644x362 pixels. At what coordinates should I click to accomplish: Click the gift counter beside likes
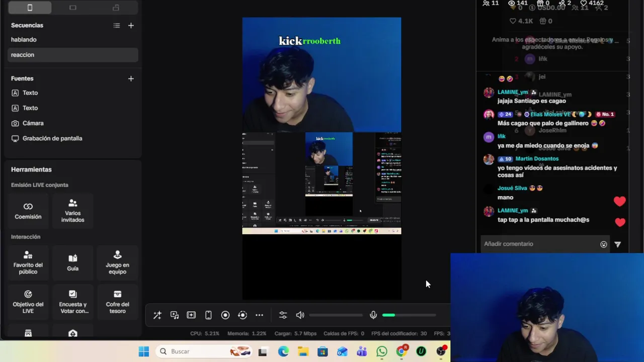[x=546, y=21]
